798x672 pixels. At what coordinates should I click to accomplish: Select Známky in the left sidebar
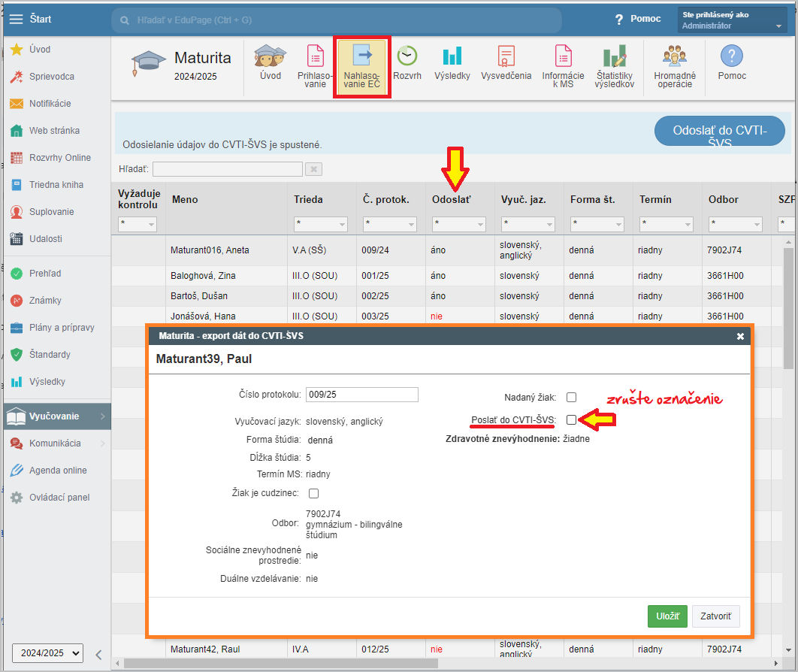click(45, 301)
